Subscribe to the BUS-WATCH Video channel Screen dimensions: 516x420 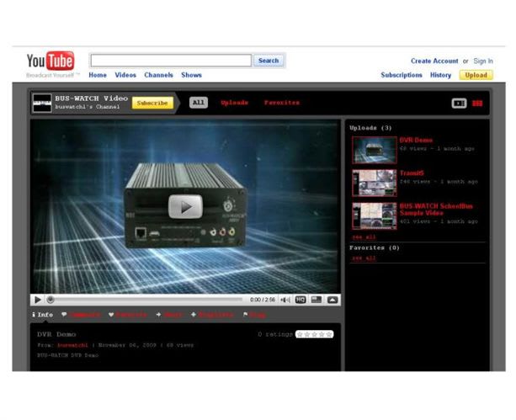pyautogui.click(x=152, y=103)
